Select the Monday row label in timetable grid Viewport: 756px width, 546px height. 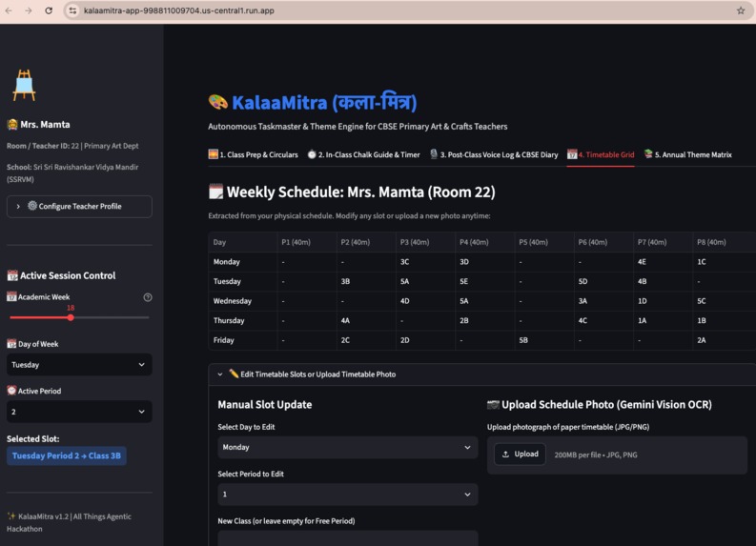[x=243, y=262]
